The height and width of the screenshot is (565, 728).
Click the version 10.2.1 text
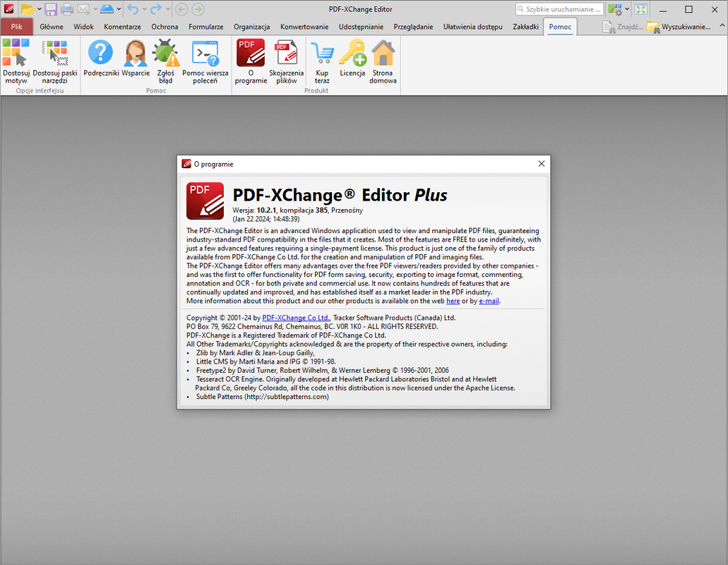[266, 210]
